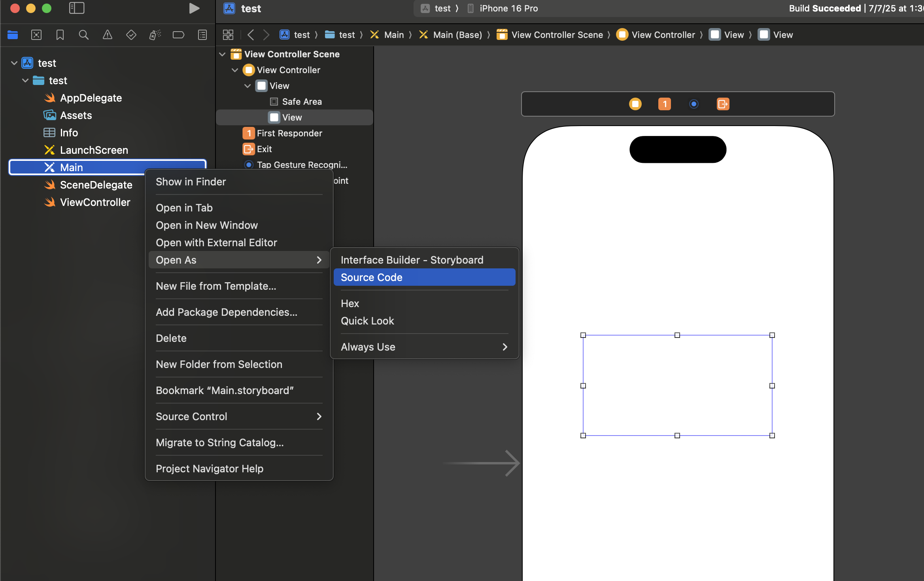
Task: Open the Test navigator diamond icon
Action: (x=131, y=35)
